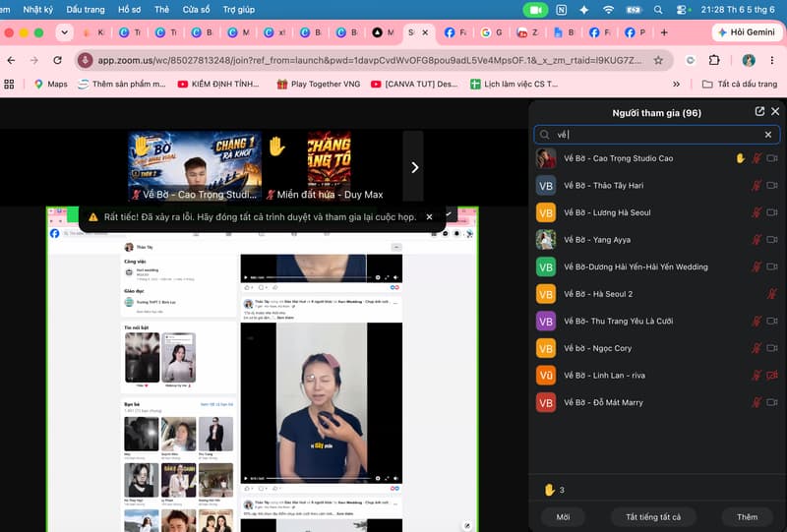Image resolution: width=787 pixels, height=532 pixels.
Task: Click the address bar URL
Action: coord(369,60)
